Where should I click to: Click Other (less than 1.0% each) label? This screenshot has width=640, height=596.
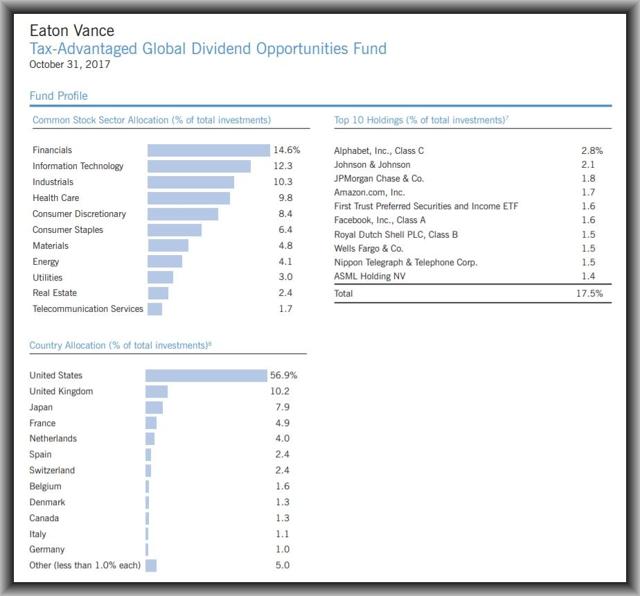85,566
